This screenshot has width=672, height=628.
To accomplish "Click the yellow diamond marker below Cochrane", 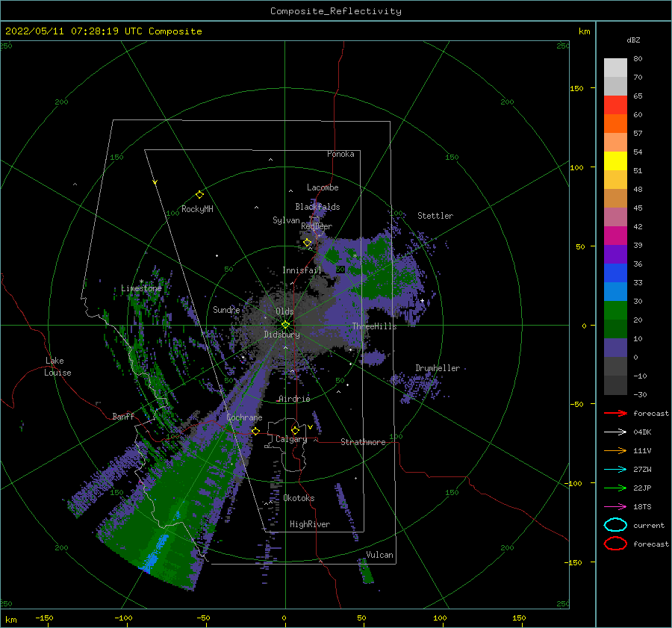I will tap(255, 431).
